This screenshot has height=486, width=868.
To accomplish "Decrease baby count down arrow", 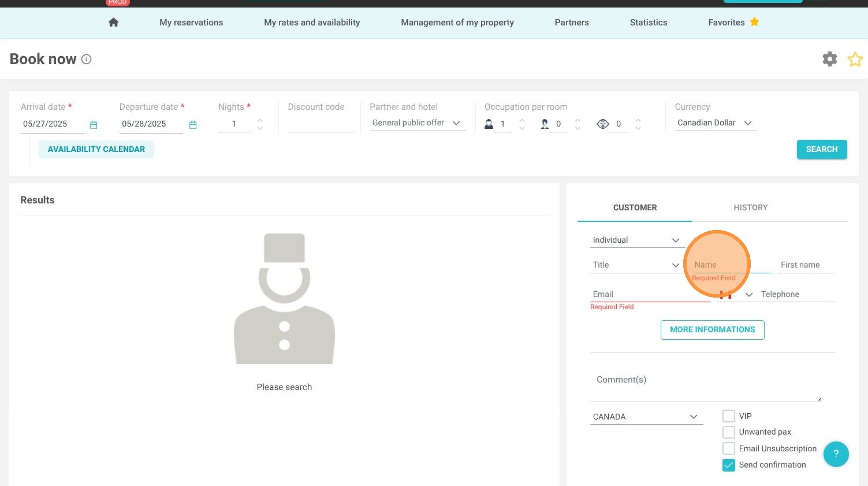I will pyautogui.click(x=638, y=128).
